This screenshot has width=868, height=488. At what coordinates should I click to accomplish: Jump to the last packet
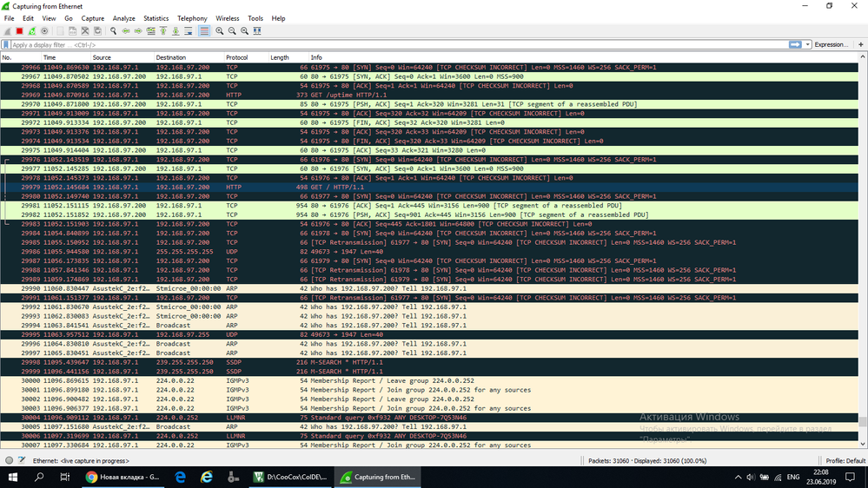click(176, 31)
